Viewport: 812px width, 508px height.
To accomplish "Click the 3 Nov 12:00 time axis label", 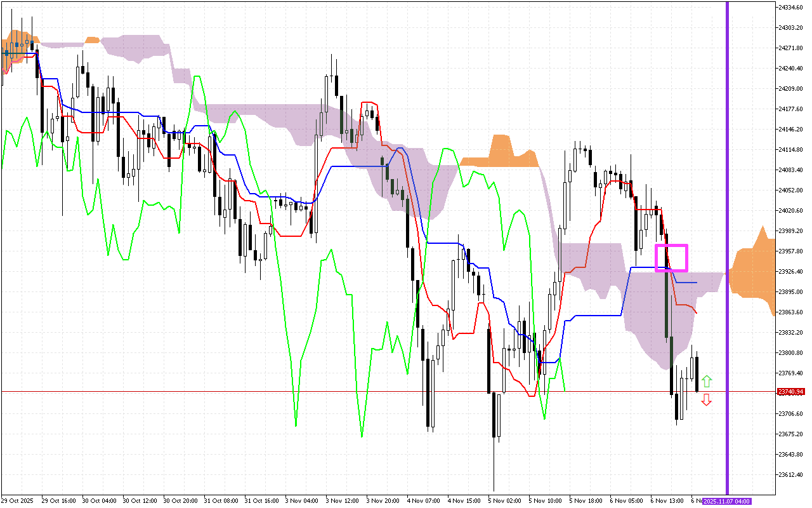I will (341, 500).
